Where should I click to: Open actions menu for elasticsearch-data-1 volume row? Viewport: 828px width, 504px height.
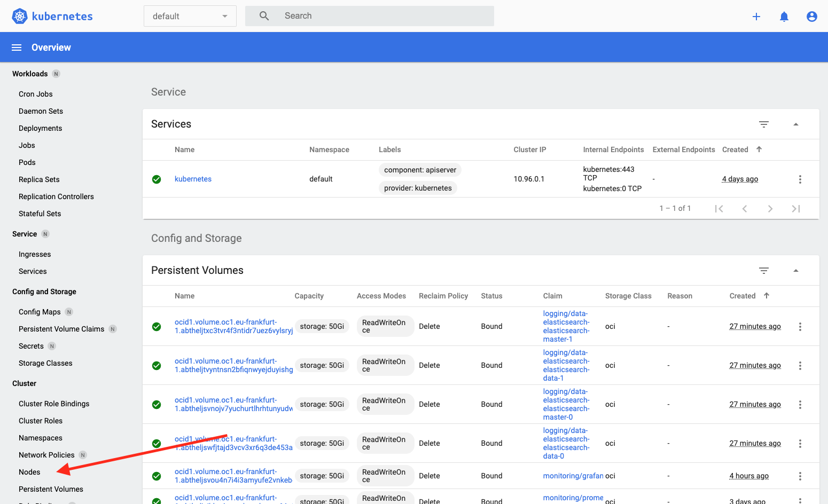pyautogui.click(x=800, y=366)
